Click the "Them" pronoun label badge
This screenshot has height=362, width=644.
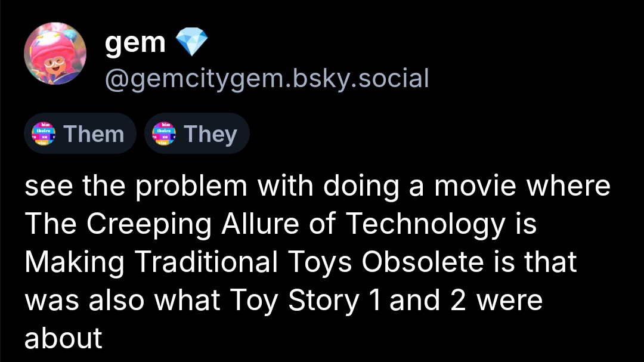80,134
